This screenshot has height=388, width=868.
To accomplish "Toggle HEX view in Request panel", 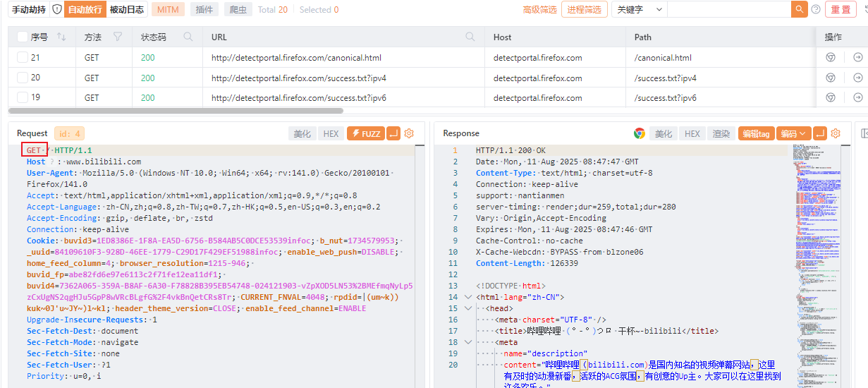I will coord(331,133).
